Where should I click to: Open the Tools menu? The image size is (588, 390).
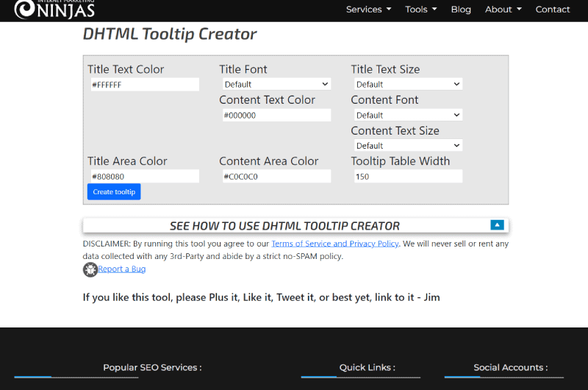(x=420, y=10)
